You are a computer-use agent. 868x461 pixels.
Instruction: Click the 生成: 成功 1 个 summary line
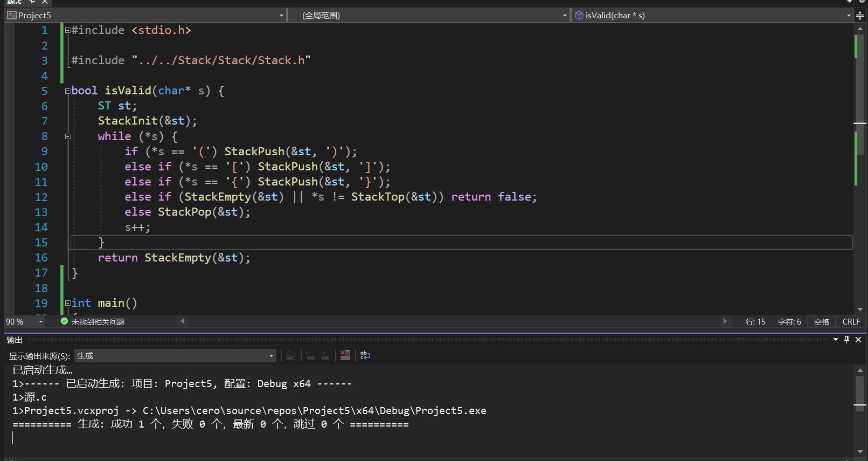pyautogui.click(x=210, y=424)
